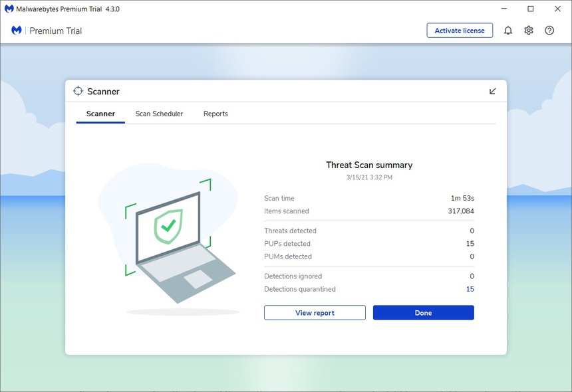This screenshot has height=392, width=572.
Task: Click the scan date and time text
Action: 368,177
